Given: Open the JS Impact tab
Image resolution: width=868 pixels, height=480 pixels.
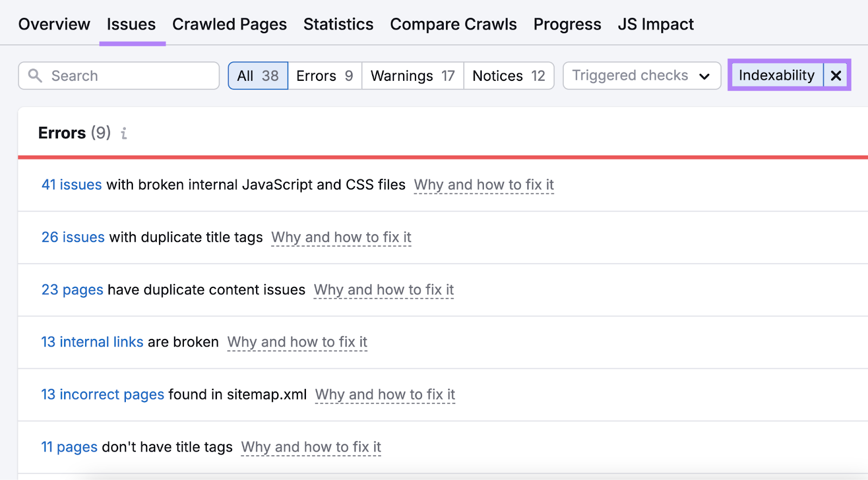Looking at the screenshot, I should [x=655, y=24].
